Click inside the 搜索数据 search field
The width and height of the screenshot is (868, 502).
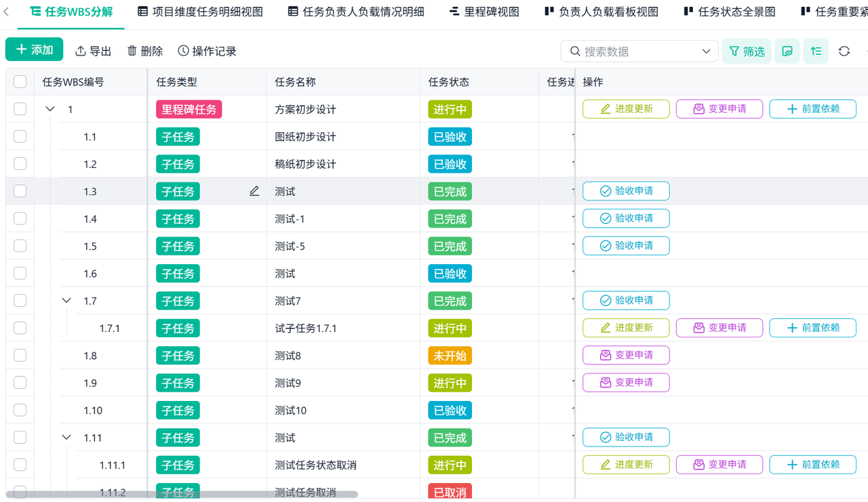point(639,51)
